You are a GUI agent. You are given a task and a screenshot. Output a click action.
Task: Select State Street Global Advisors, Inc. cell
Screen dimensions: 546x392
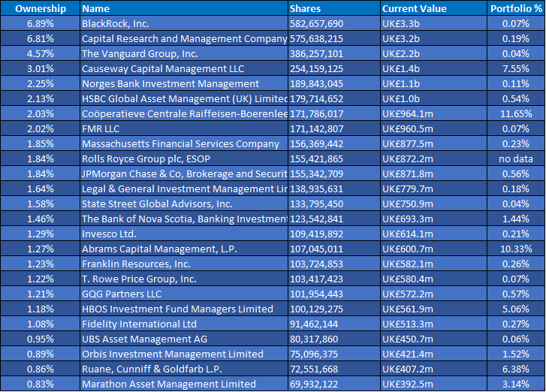184,204
